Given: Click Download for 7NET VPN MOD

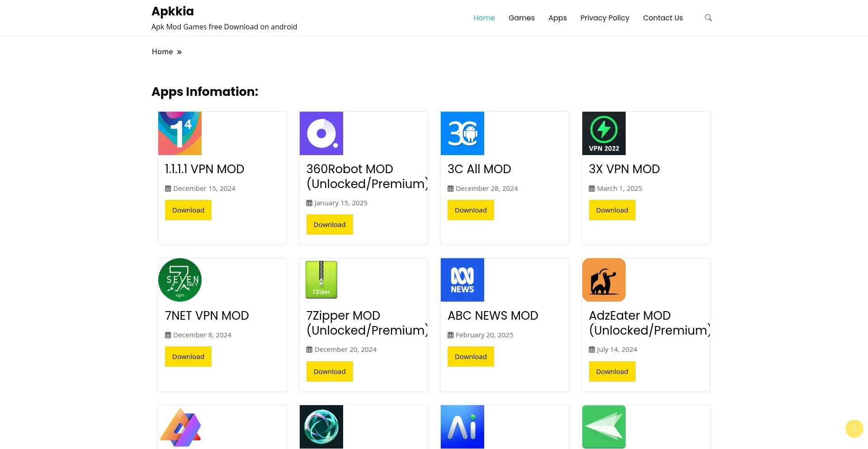Looking at the screenshot, I should coord(188,357).
